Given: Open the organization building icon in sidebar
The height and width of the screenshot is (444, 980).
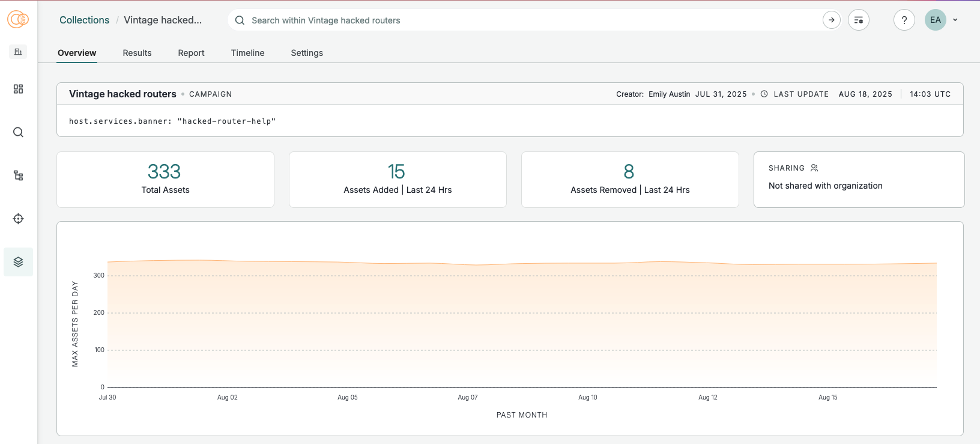Looking at the screenshot, I should (18, 52).
